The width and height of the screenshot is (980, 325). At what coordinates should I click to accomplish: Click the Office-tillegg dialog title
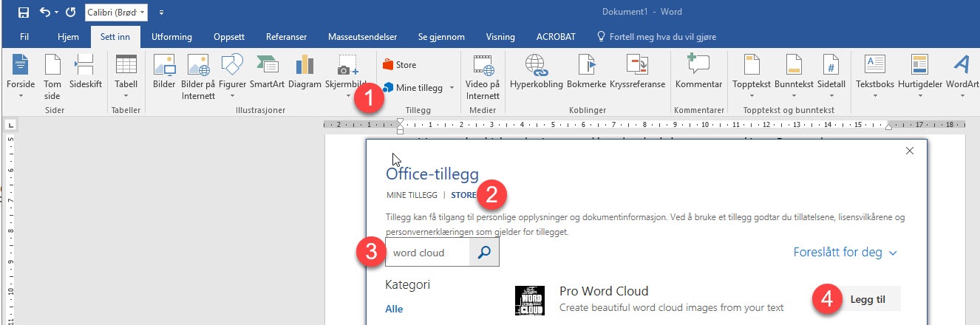point(432,174)
